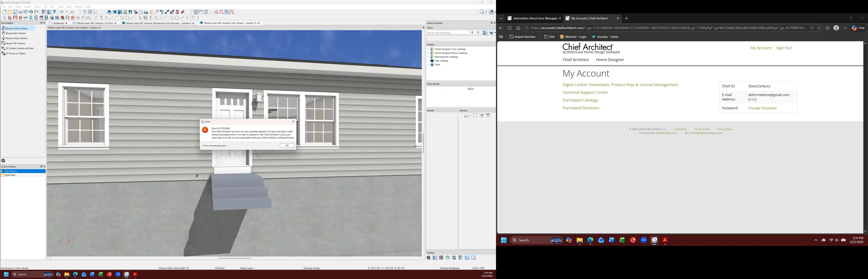Open the Terrain menu
The width and height of the screenshot is (868, 279).
coord(27,7)
